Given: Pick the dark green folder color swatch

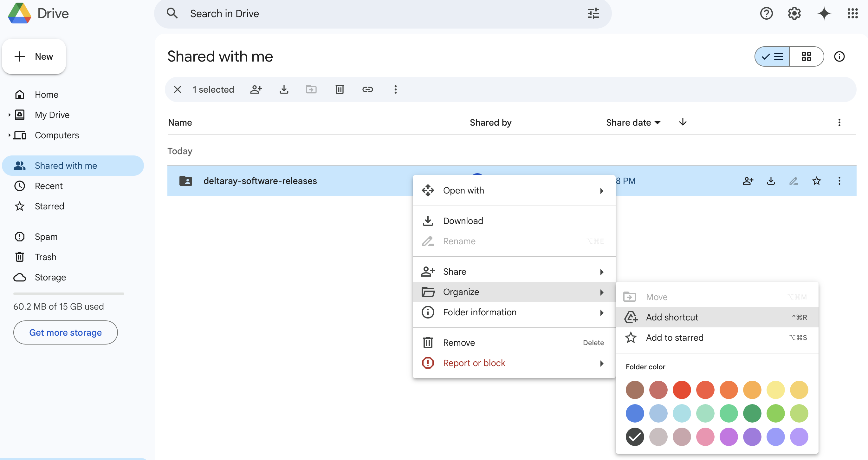Looking at the screenshot, I should pos(752,413).
